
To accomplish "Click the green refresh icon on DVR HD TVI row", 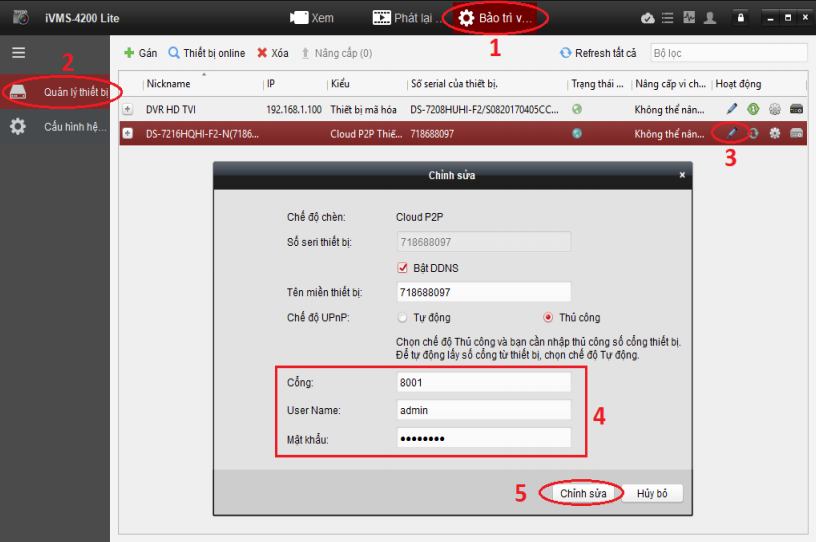I will pos(753,108).
